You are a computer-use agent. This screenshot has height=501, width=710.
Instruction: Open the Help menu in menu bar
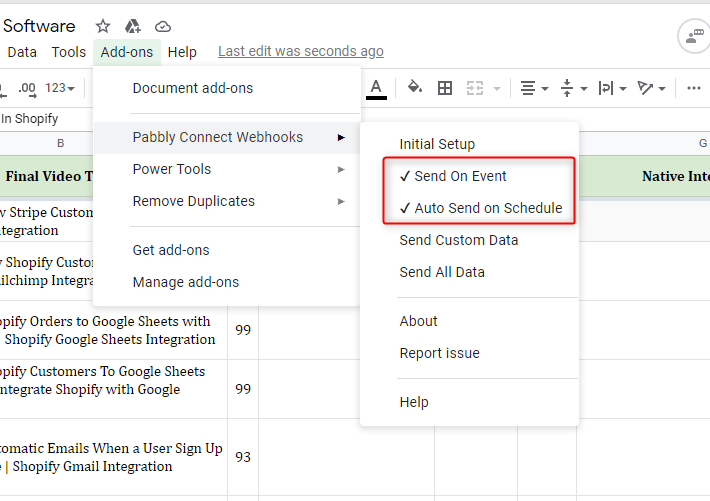pyautogui.click(x=182, y=52)
